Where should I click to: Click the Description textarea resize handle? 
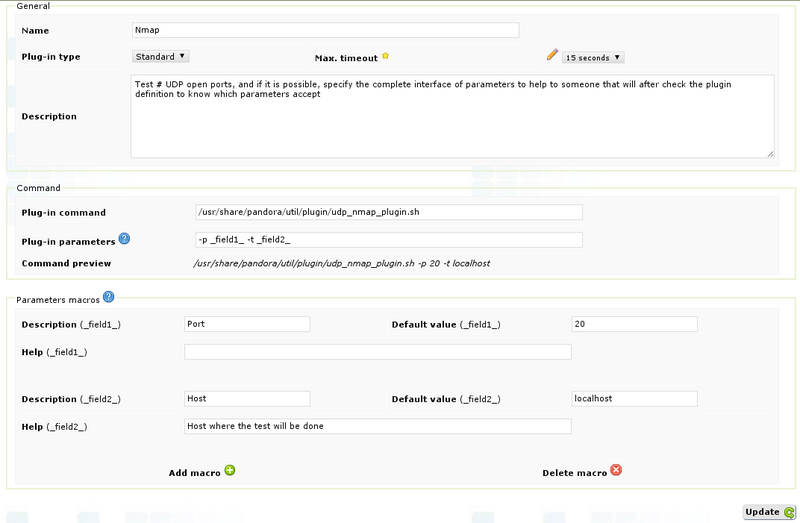tap(769, 153)
